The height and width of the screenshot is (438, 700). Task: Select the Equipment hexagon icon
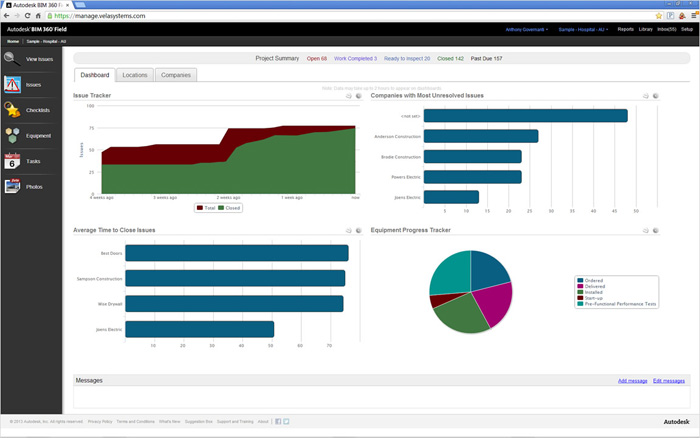(x=13, y=135)
